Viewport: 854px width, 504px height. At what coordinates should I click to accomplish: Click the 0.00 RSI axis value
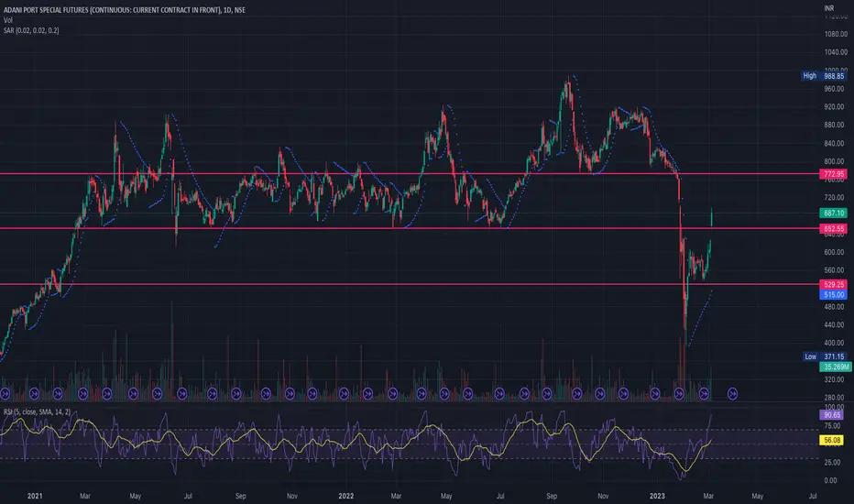pos(830,480)
